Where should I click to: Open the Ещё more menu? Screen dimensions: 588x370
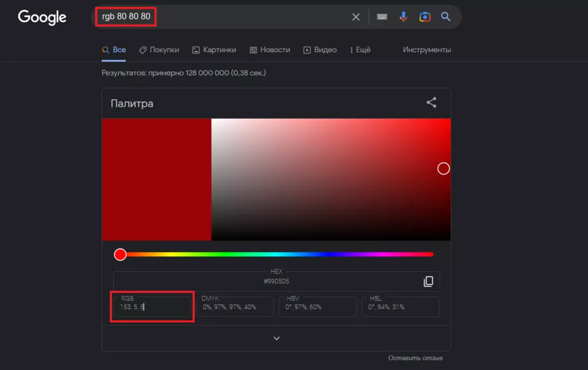click(x=360, y=50)
